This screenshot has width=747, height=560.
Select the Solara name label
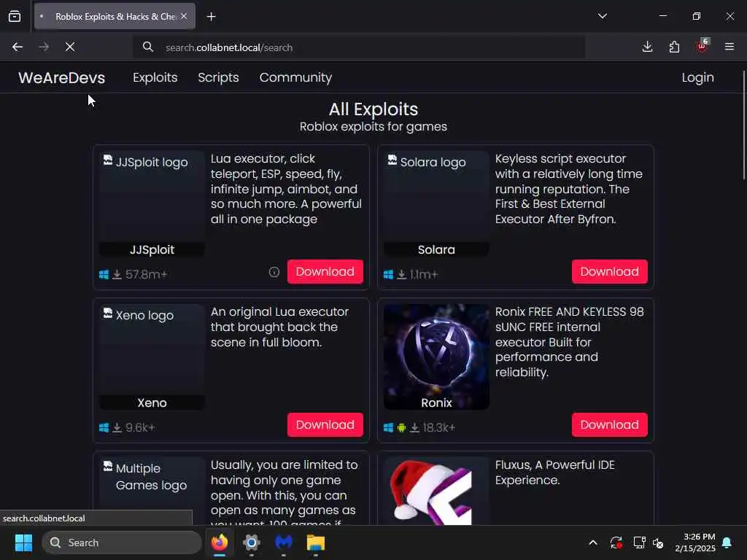click(x=436, y=249)
